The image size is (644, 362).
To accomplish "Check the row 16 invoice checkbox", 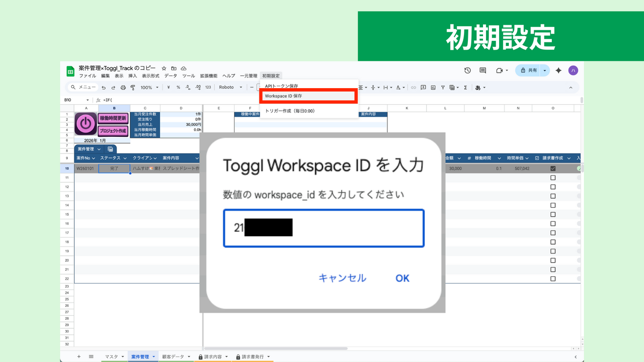I will (553, 224).
